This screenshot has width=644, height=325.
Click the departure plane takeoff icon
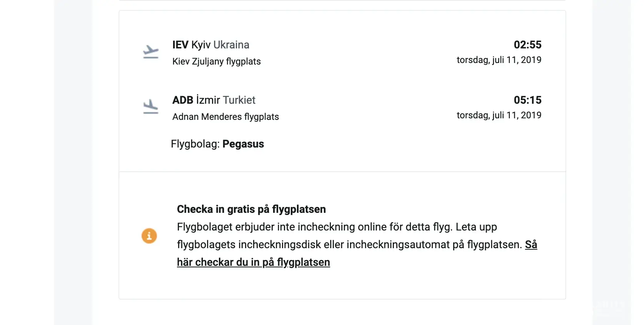coord(151,52)
